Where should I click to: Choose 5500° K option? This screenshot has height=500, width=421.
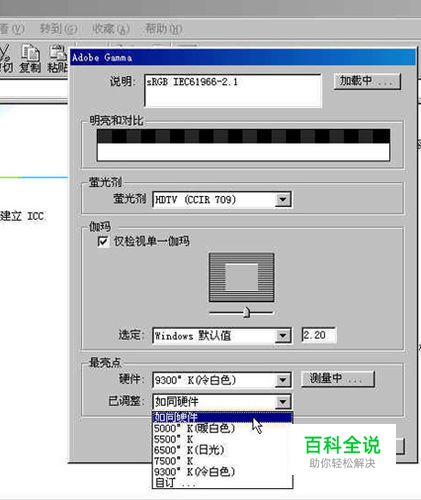click(x=222, y=439)
